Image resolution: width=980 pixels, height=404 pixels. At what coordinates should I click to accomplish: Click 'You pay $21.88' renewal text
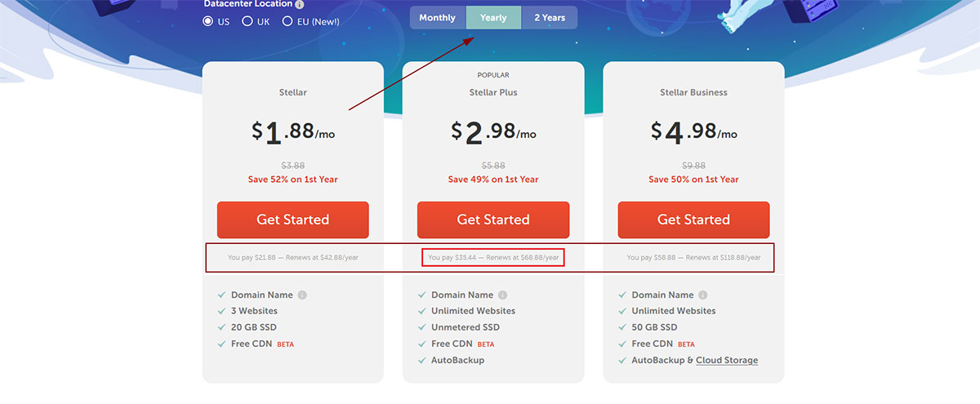coord(293,258)
